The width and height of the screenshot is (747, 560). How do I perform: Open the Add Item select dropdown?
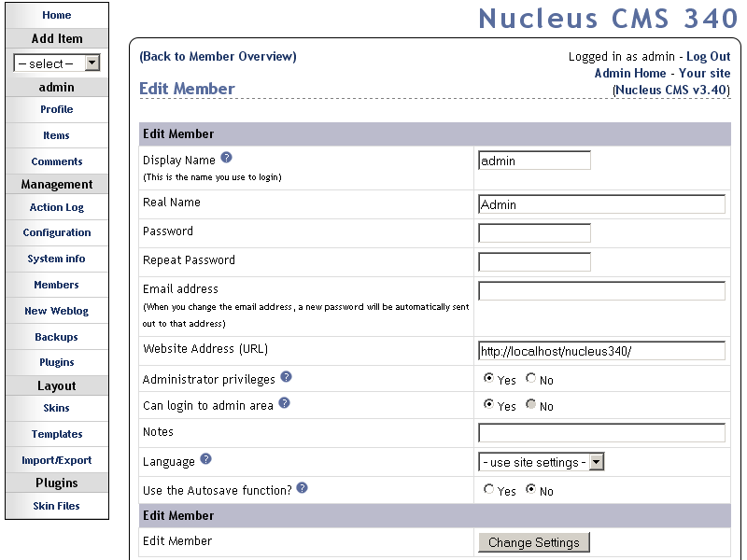[56, 63]
